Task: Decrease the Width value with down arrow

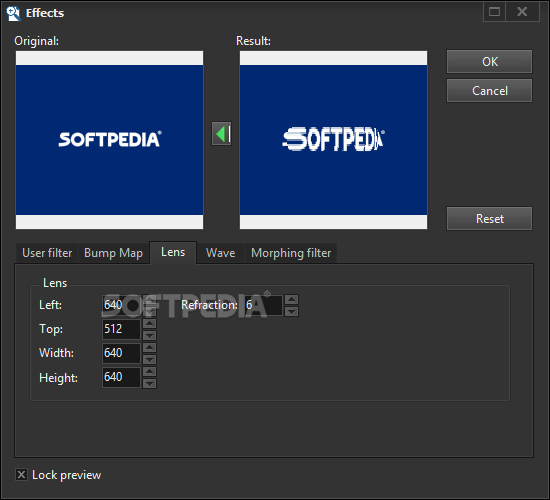Action: 150,359
